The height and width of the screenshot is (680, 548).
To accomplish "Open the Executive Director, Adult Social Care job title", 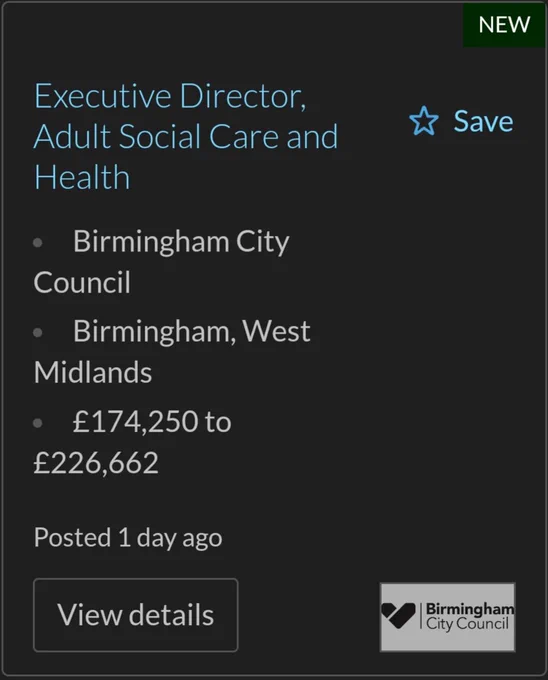I will point(186,136).
